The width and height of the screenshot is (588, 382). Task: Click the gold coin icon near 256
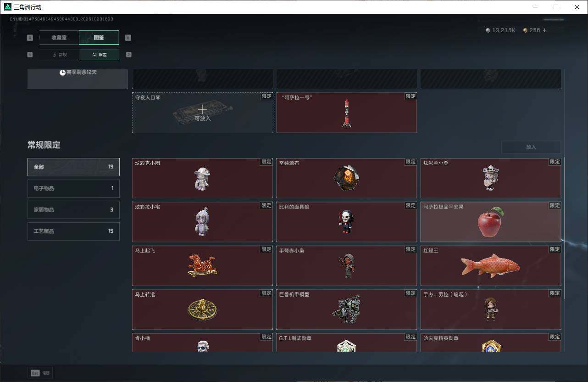coord(526,30)
